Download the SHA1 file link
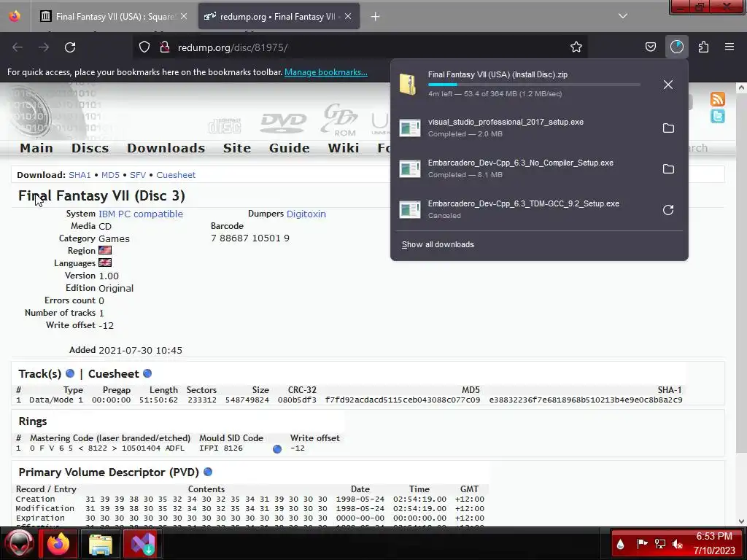This screenshot has width=747, height=560. click(x=80, y=175)
